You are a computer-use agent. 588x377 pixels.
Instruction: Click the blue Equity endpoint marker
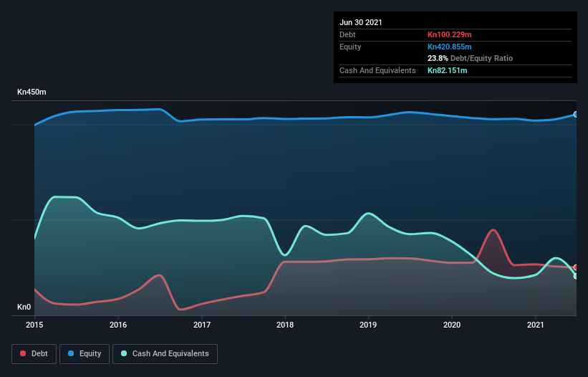point(576,115)
